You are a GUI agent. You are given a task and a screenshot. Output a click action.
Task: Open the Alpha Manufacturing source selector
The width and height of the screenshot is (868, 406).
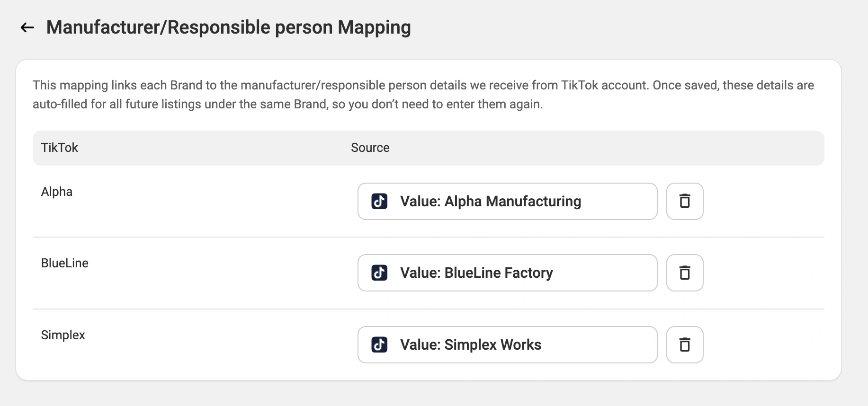pos(616,202)
